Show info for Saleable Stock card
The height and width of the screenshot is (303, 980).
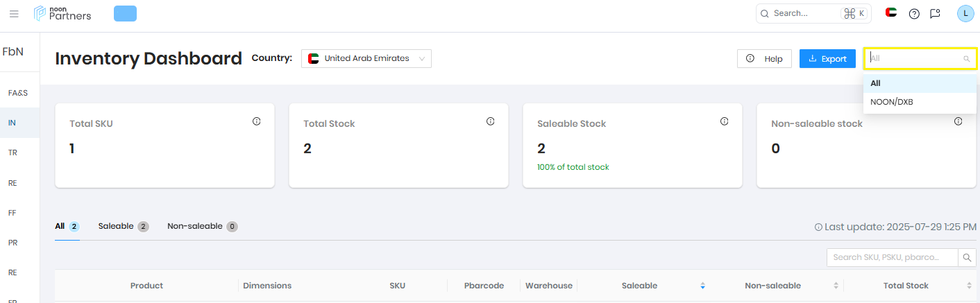pos(724,121)
